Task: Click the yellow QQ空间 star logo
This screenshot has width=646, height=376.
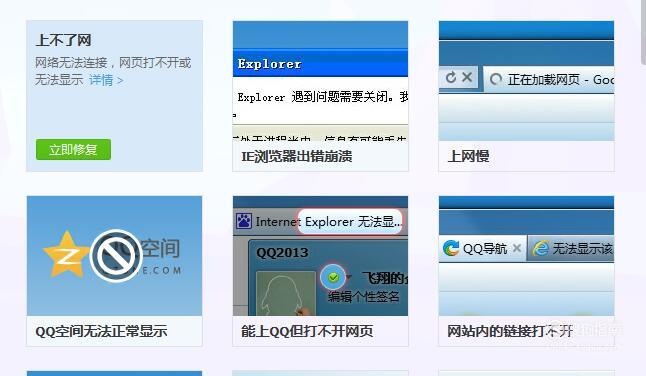Action: coord(66,255)
